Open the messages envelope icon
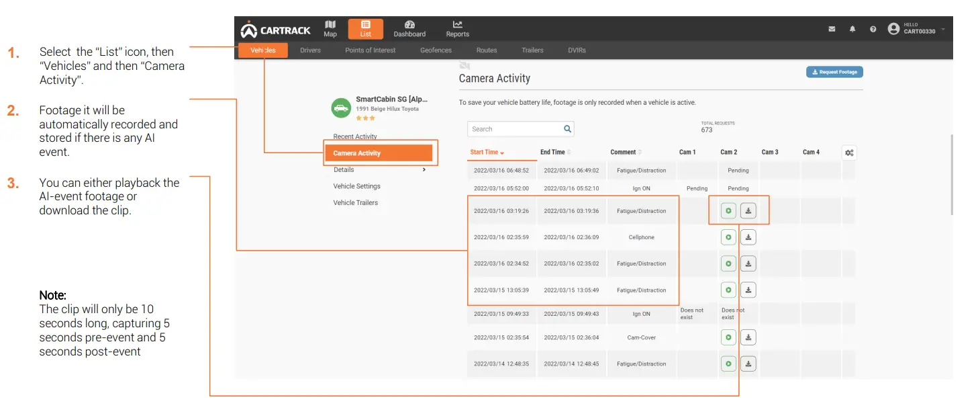The height and width of the screenshot is (420, 980). (x=832, y=30)
